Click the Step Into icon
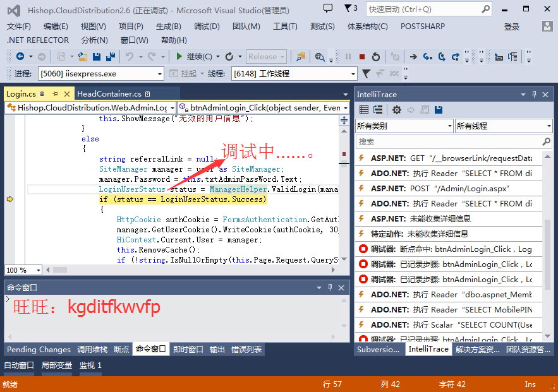 427,57
